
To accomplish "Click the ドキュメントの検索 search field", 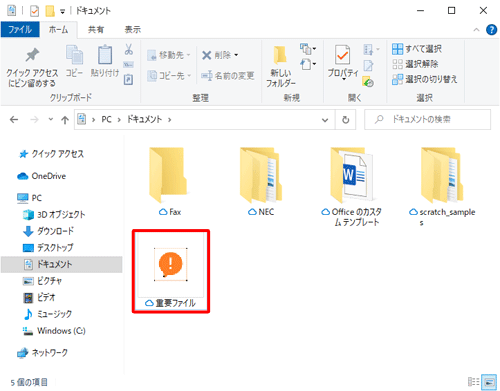I will [427, 119].
